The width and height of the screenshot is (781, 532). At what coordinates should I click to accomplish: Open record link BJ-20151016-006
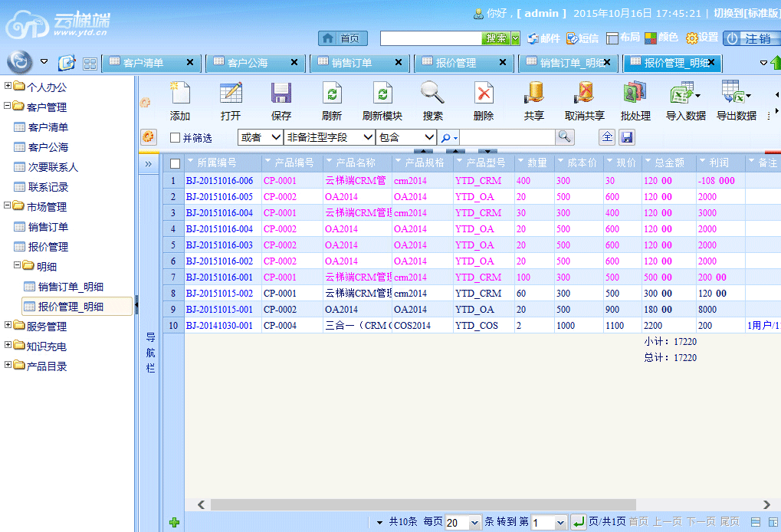pyautogui.click(x=219, y=181)
